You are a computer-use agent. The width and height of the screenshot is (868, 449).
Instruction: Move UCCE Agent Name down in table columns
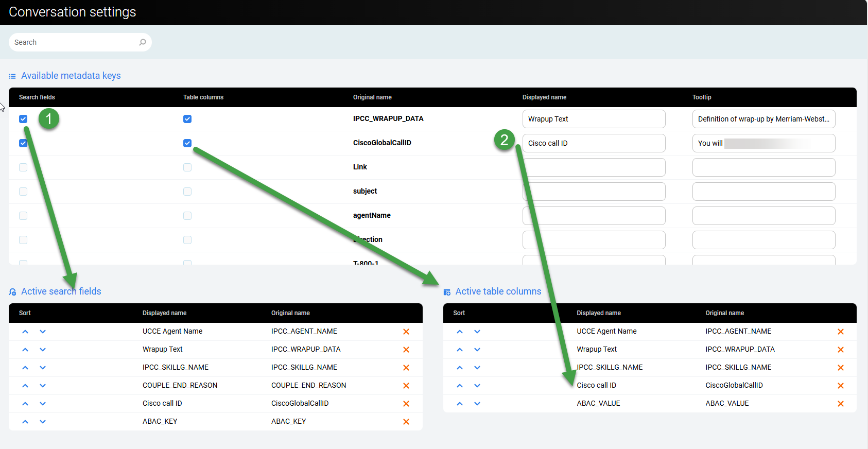coord(477,332)
